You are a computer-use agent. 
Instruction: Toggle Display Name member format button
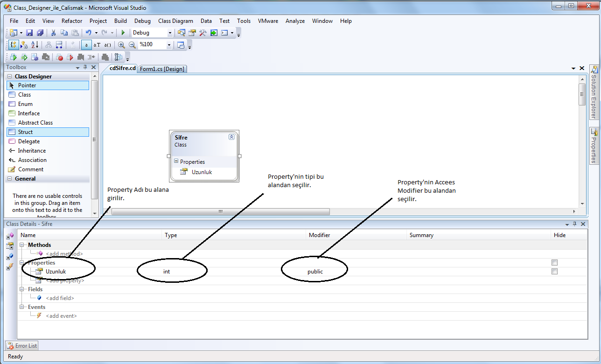[x=86, y=45]
